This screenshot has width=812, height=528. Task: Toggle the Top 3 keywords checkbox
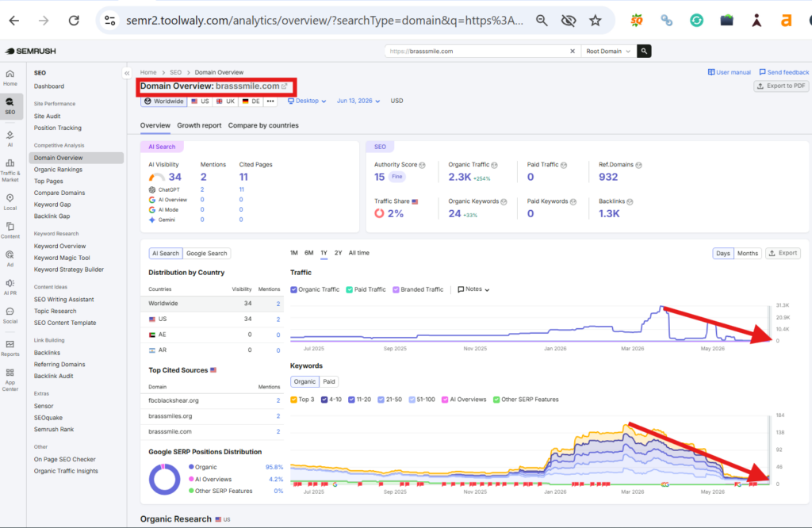click(293, 400)
